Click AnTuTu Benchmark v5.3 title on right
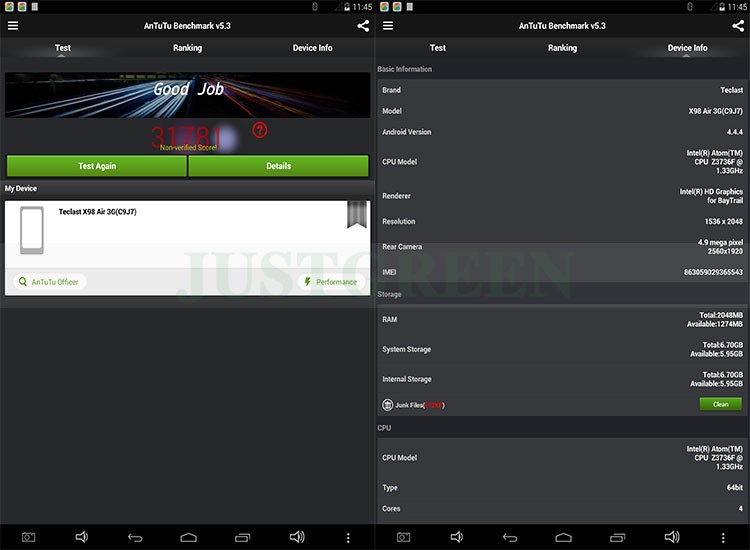Image resolution: width=750 pixels, height=550 pixels. tap(562, 26)
